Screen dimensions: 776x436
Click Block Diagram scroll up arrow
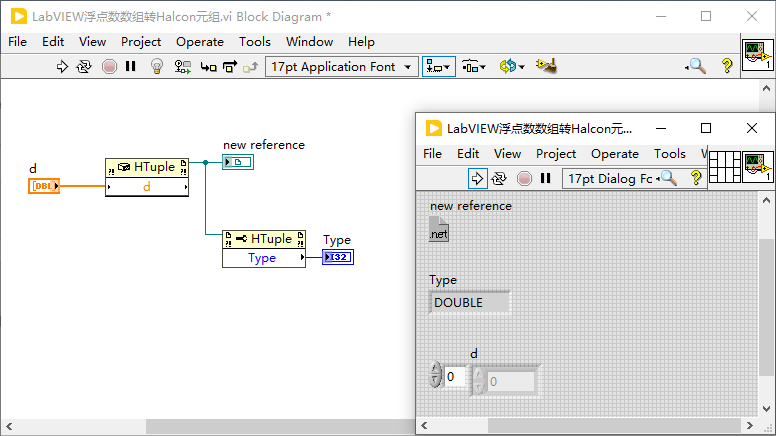pyautogui.click(x=766, y=89)
